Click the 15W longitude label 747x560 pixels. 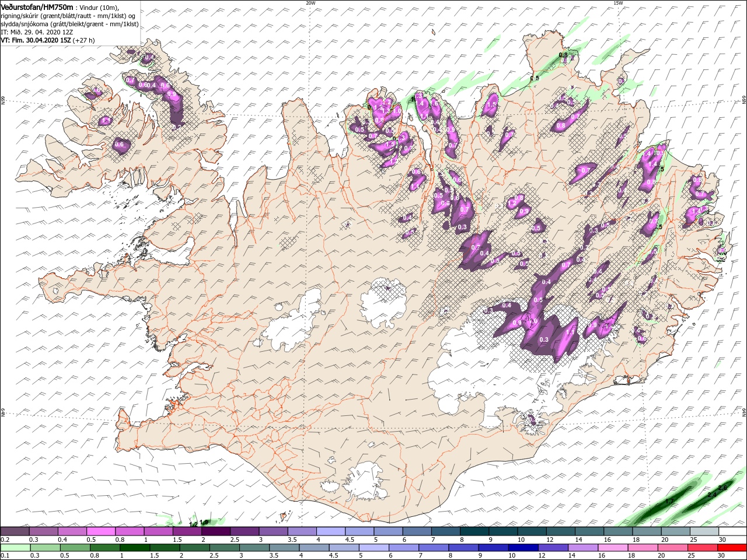(x=618, y=2)
